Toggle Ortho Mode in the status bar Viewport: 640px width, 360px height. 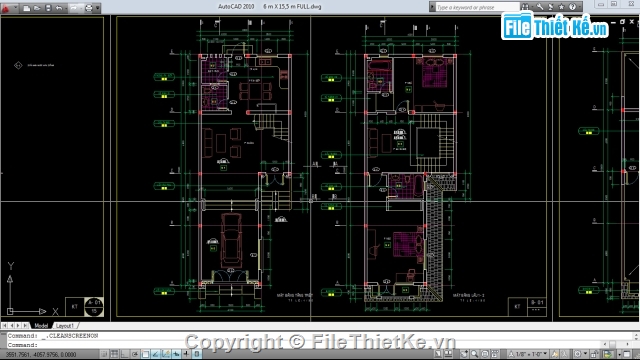coord(125,354)
